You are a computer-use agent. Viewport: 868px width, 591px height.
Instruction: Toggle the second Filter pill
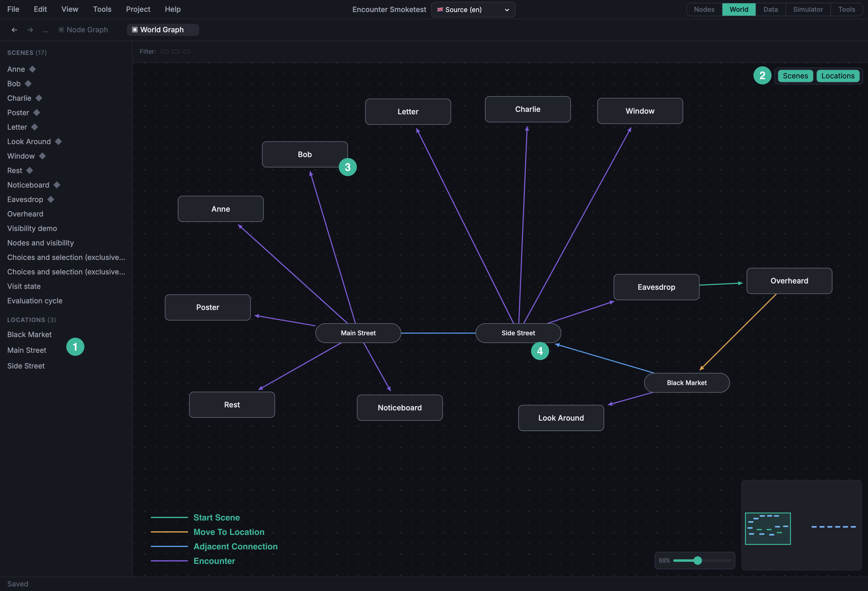pos(175,52)
